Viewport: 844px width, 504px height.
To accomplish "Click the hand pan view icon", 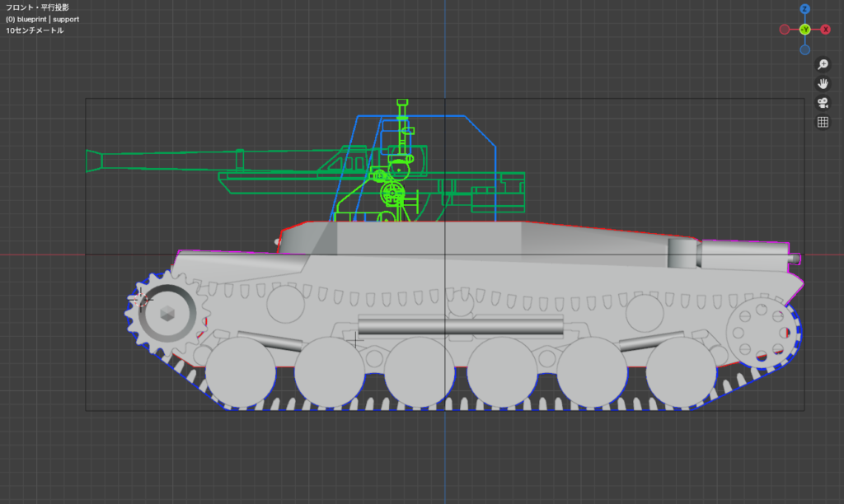I will tap(822, 83).
